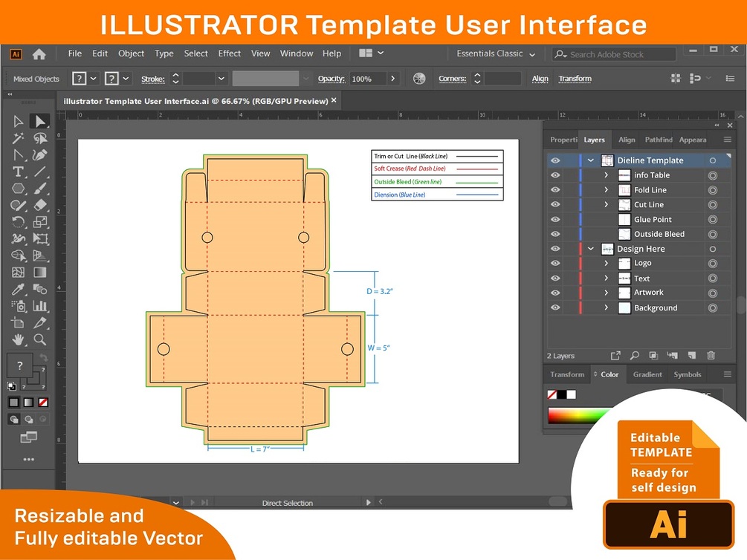Click Create New Layer icon
The image size is (747, 560).
[x=692, y=355]
